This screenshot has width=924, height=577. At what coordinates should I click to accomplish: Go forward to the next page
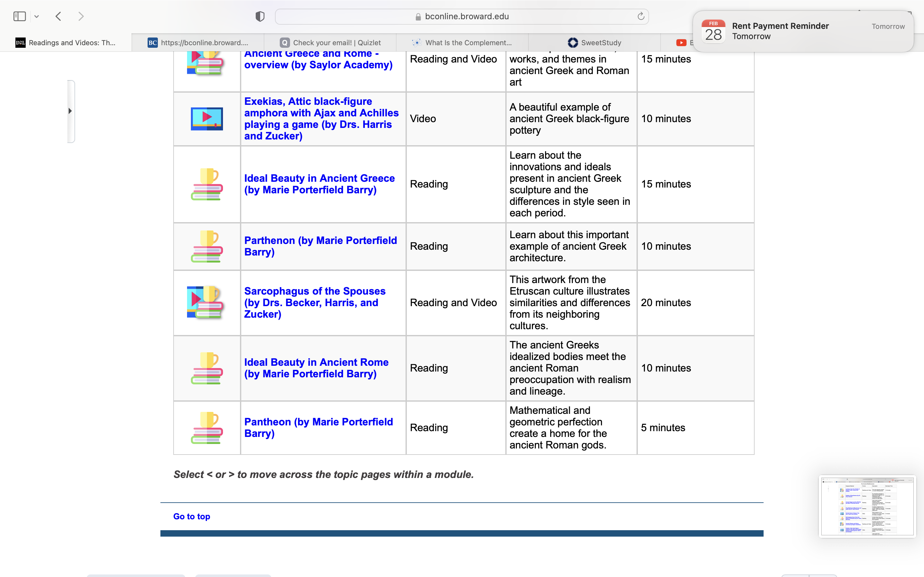tap(81, 16)
